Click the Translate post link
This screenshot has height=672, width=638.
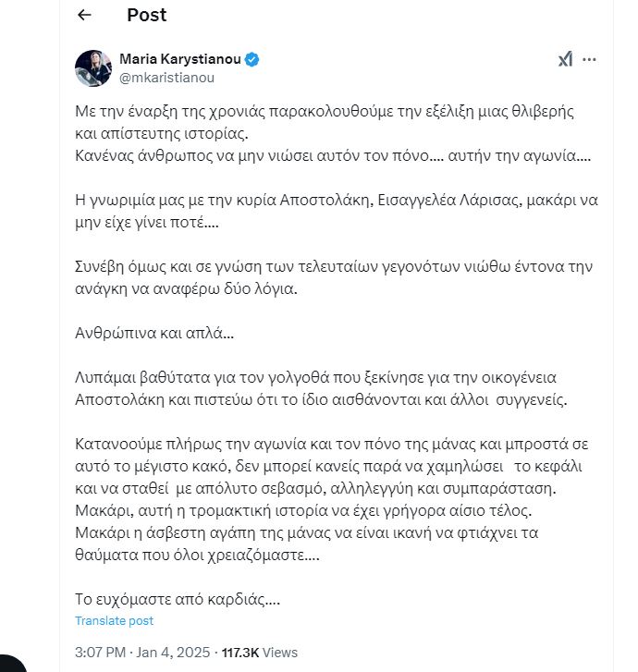click(114, 621)
